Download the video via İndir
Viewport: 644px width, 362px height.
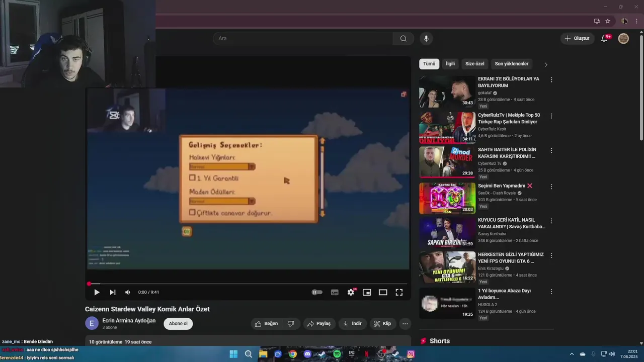pos(352,324)
